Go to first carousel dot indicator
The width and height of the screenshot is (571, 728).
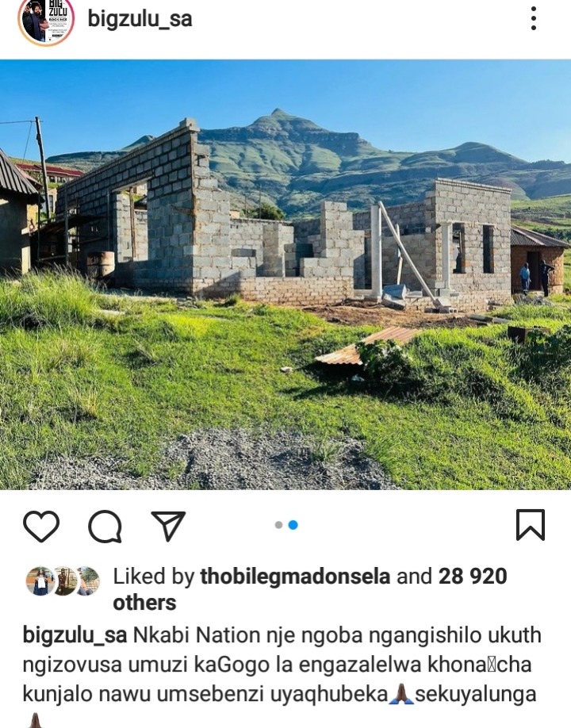click(x=278, y=525)
